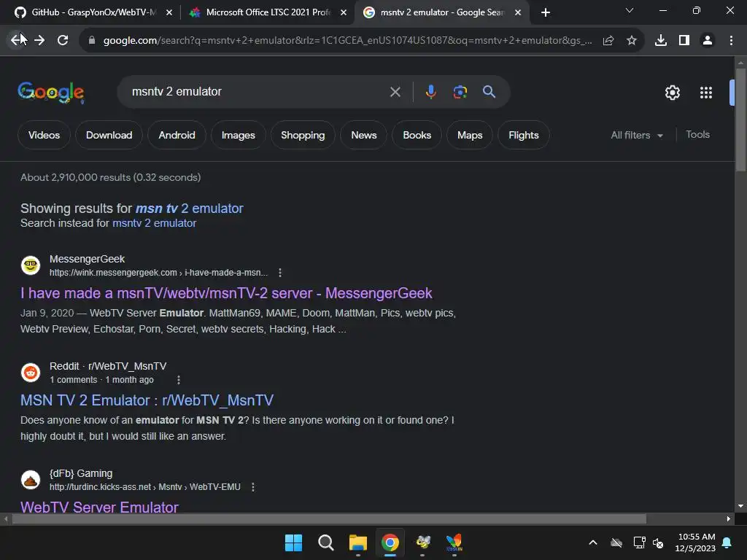Image resolution: width=747 pixels, height=560 pixels.
Task: Expand the All filters dropdown
Action: (x=637, y=135)
